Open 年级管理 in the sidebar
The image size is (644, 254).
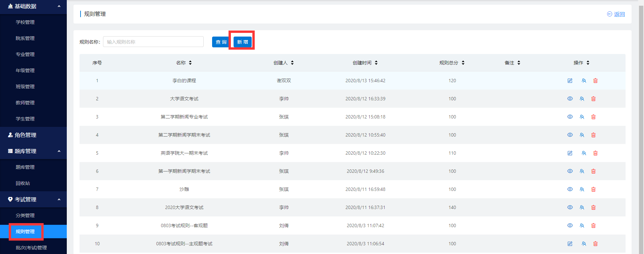pos(25,70)
